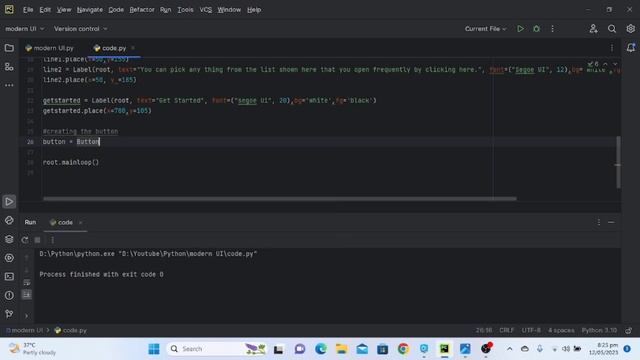Viewport: 640px width, 360px height.
Task: Hide the Run tool window
Action: point(611,222)
